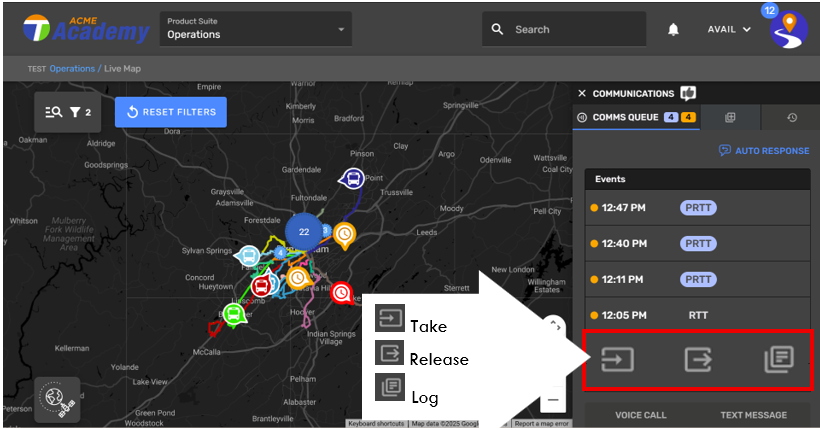Click the user avatar with badge 12
Screen dimensions: 820x430
pos(788,30)
